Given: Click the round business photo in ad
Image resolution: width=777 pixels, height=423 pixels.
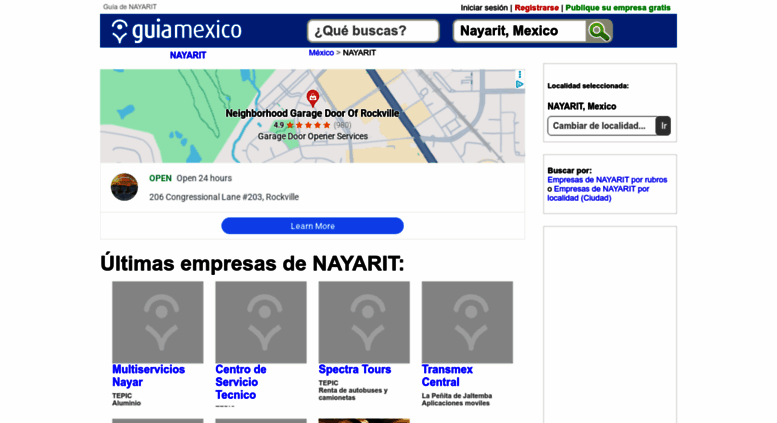Looking at the screenshot, I should tap(124, 187).
